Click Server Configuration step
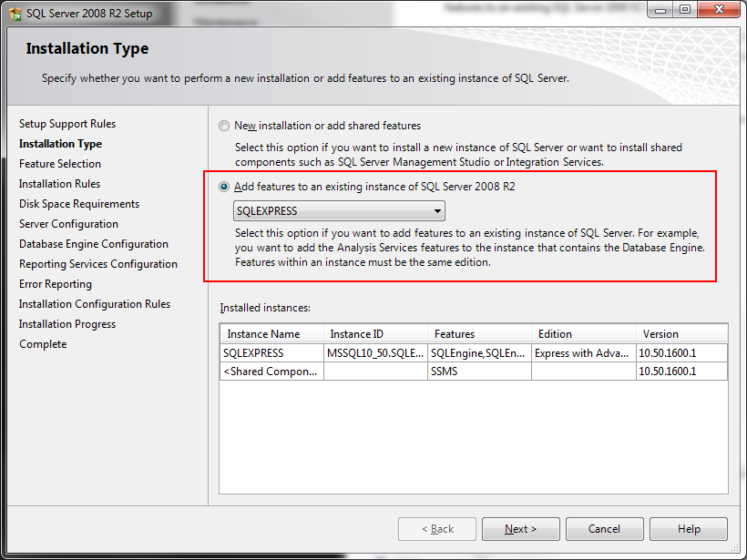The image size is (747, 560). [x=68, y=224]
